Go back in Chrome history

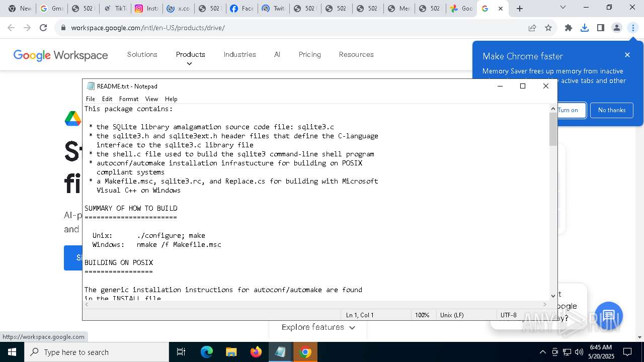[11, 28]
